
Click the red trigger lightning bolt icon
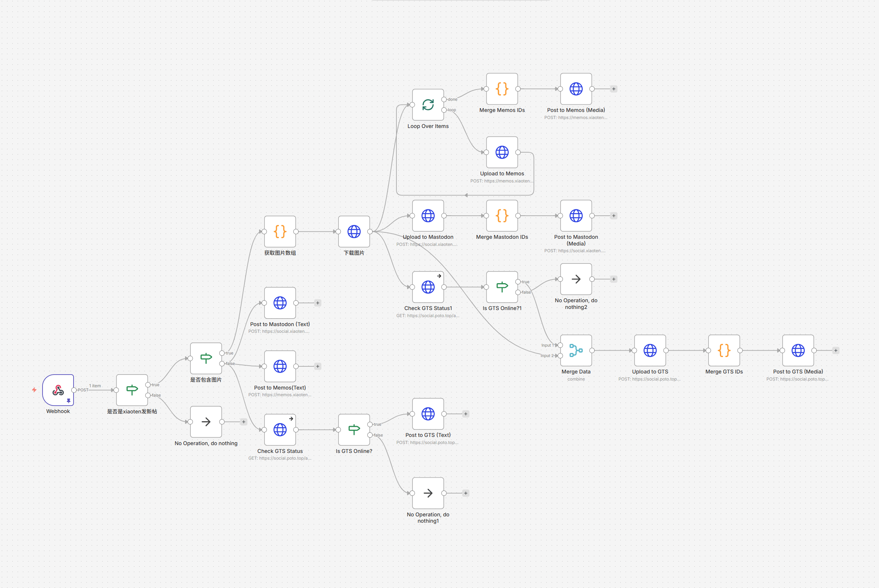pos(34,390)
